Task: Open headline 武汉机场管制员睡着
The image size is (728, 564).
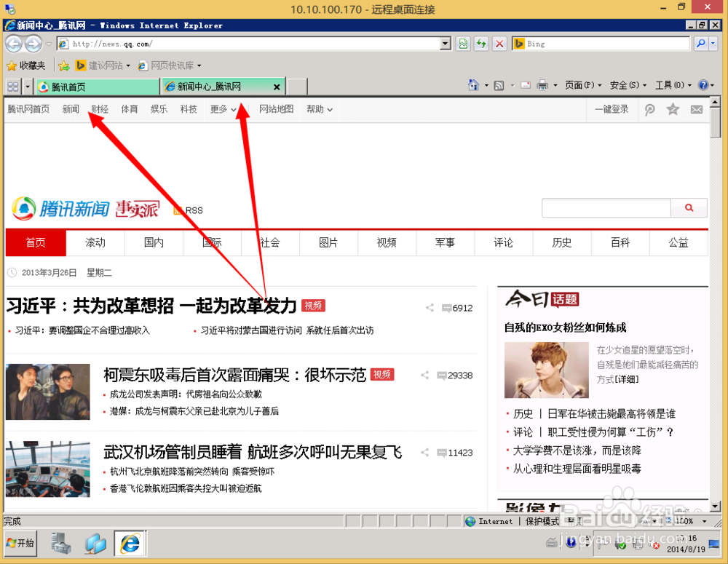Action: click(x=253, y=452)
